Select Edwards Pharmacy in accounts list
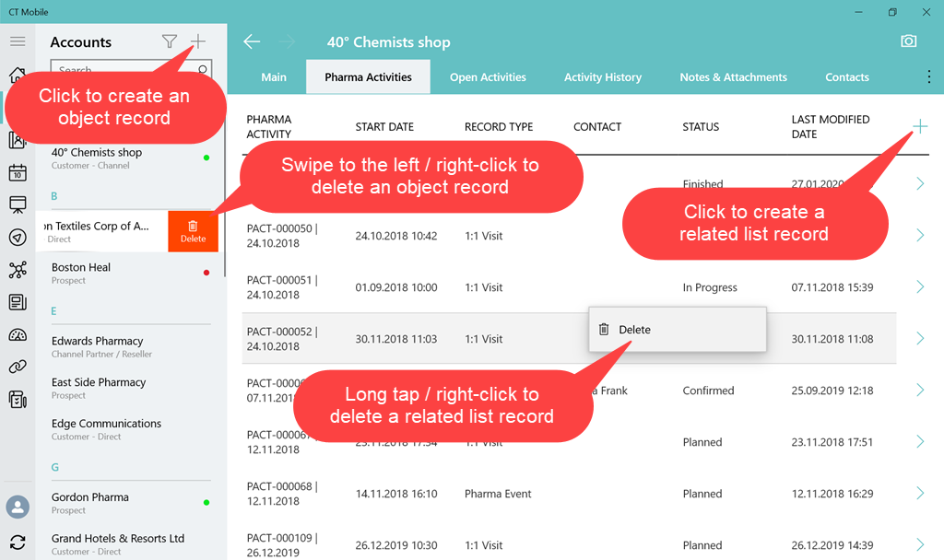This screenshot has height=560, width=944. (98, 346)
